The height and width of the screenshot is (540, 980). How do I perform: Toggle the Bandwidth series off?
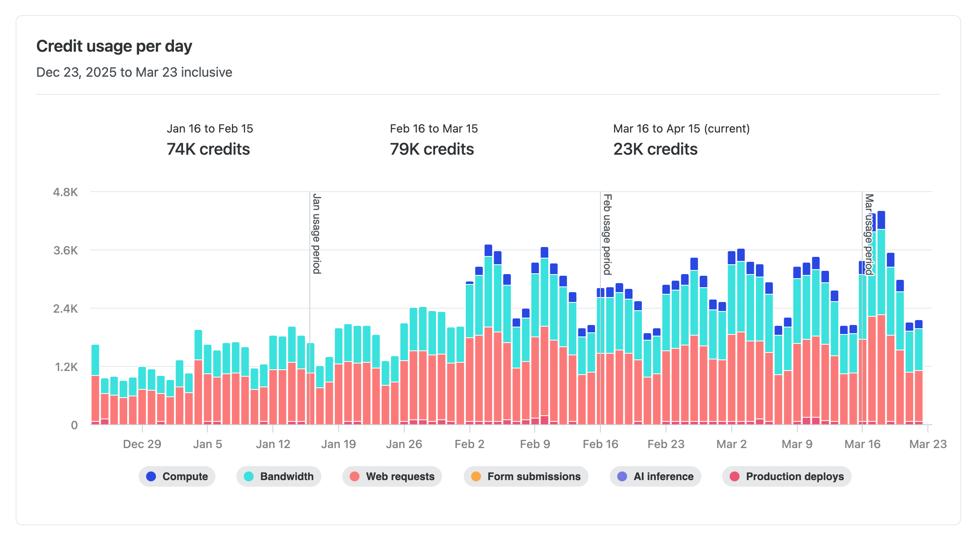tap(279, 476)
